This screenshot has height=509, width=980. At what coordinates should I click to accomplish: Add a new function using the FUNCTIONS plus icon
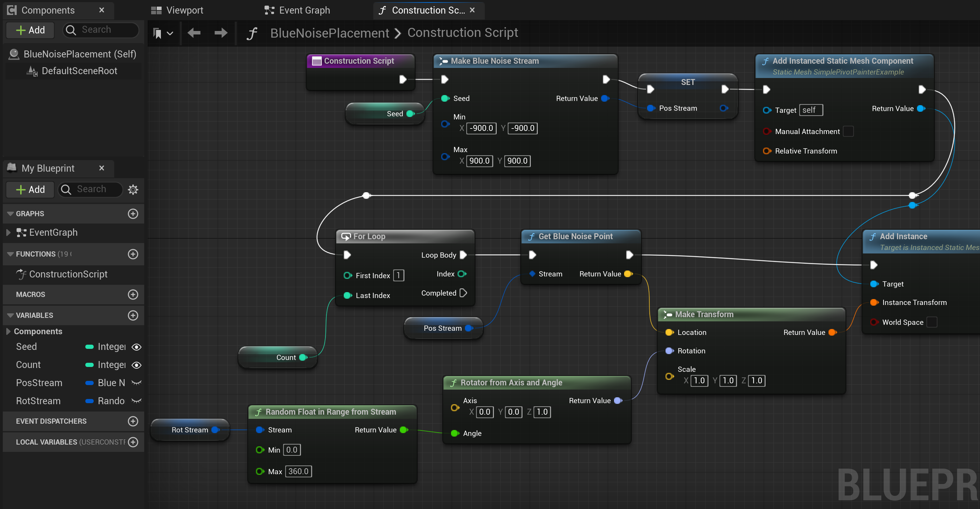tap(133, 254)
